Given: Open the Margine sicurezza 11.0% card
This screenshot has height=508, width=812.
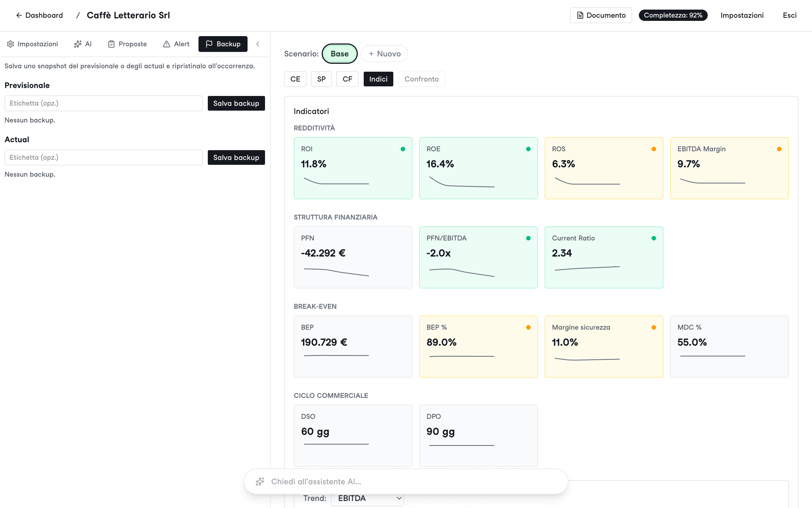Looking at the screenshot, I should click(x=604, y=346).
